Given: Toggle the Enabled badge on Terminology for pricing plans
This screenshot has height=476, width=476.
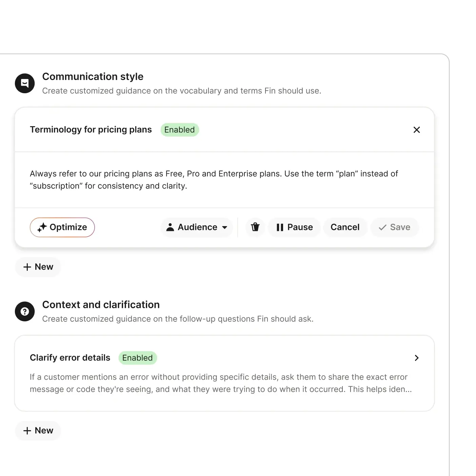Looking at the screenshot, I should pyautogui.click(x=180, y=130).
